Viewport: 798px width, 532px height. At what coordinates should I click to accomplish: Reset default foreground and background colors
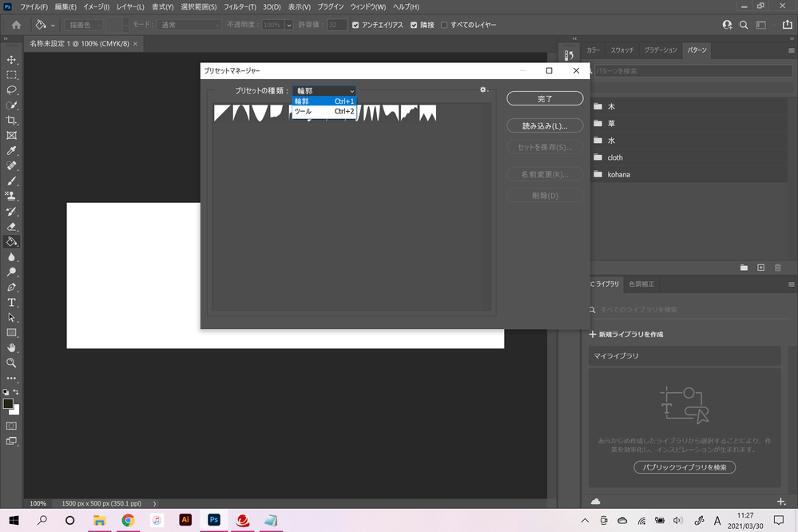pos(6,392)
